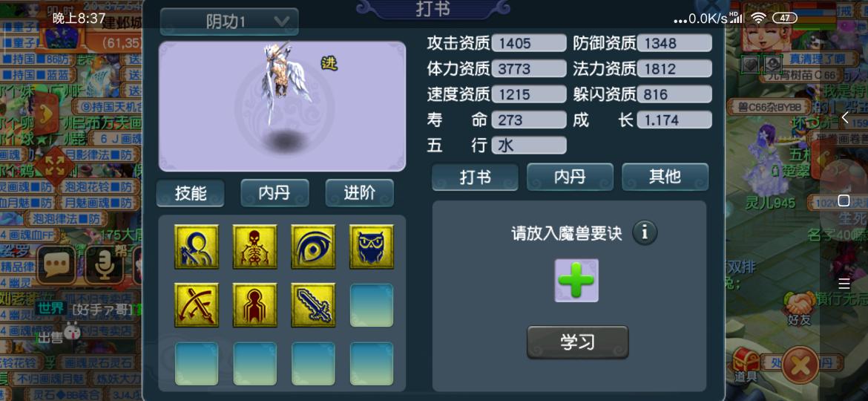Expand the yellow arrow side panel
Screen dimensions: 868x401
click(47, 113)
